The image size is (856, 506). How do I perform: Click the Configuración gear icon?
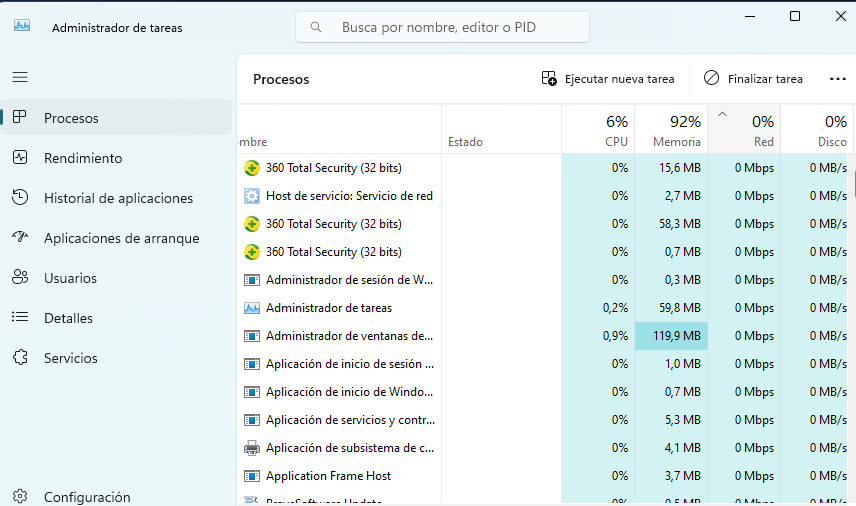coord(20,496)
